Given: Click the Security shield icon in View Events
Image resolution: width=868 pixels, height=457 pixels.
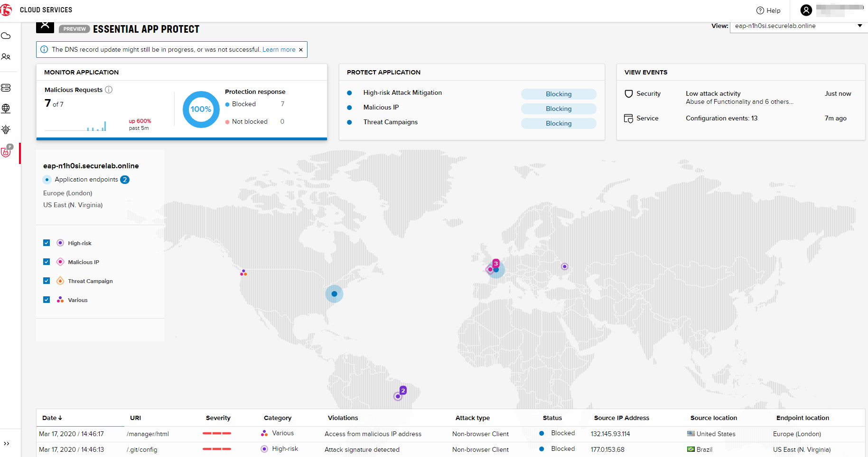Looking at the screenshot, I should click(x=629, y=94).
